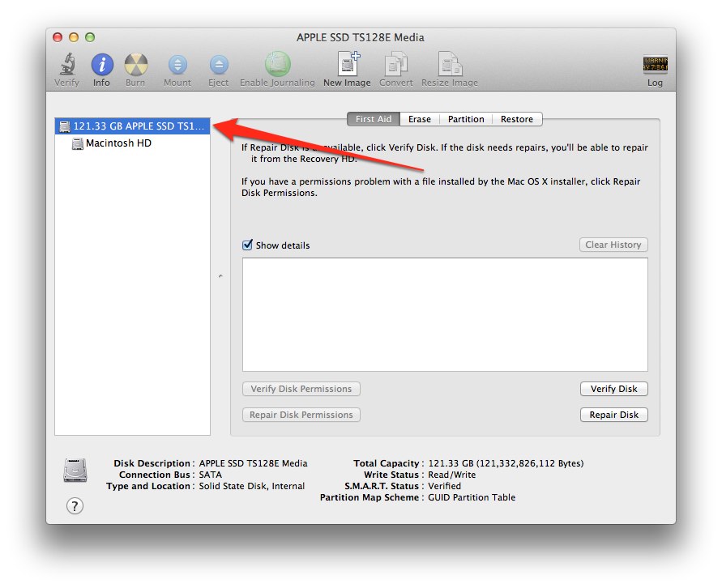Click the sidebar split divider handle
The image size is (722, 588).
point(220,276)
